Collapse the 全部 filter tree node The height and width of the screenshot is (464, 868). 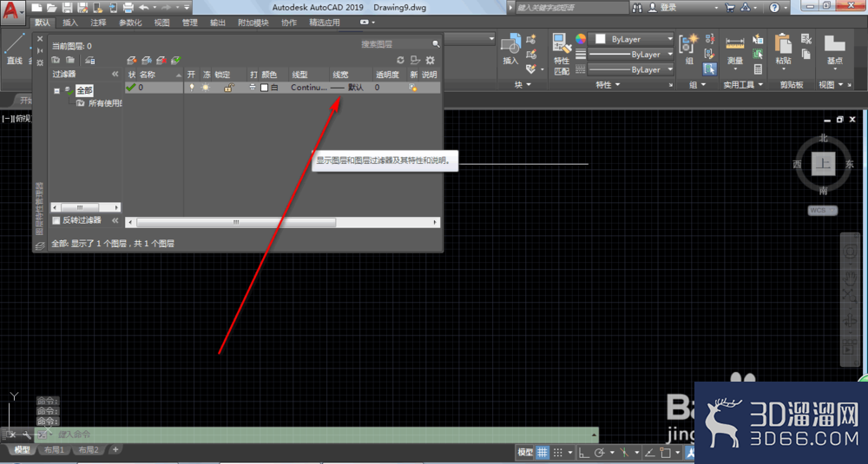point(56,91)
